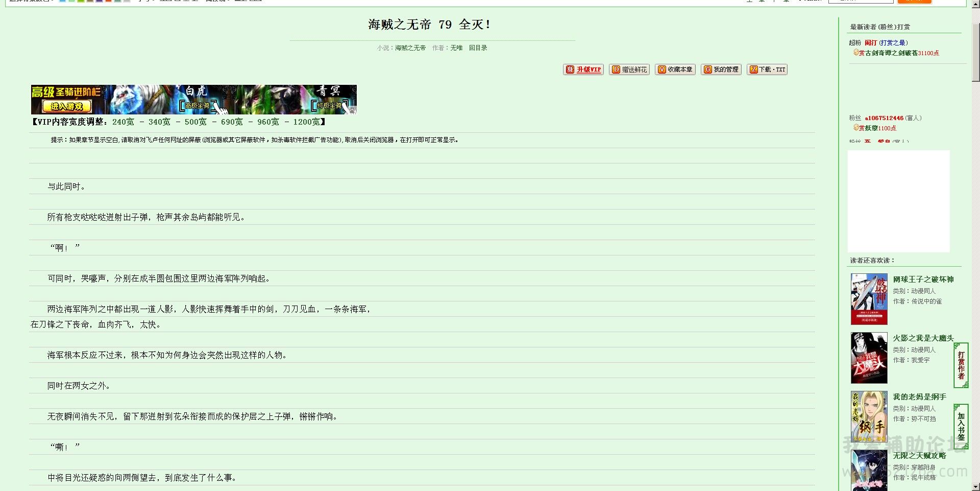Open the 火影之我是大魔头 cover thumbnail
The image size is (980, 491).
click(869, 358)
